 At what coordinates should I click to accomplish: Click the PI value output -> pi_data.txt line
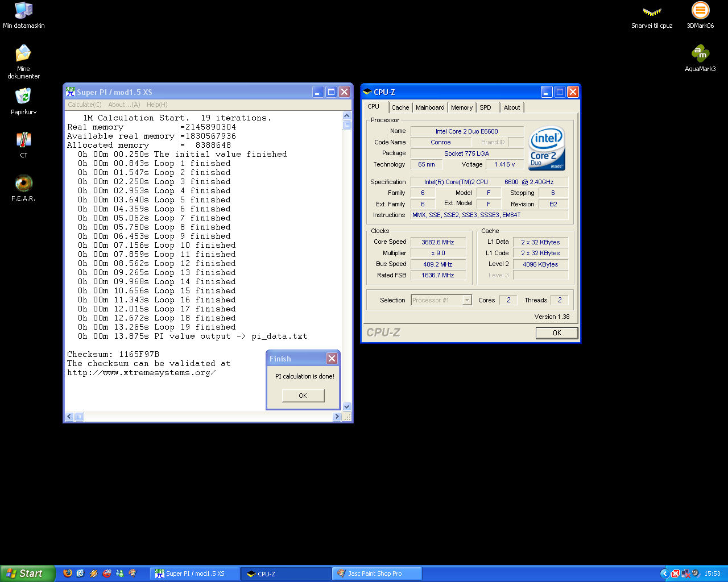pos(193,336)
